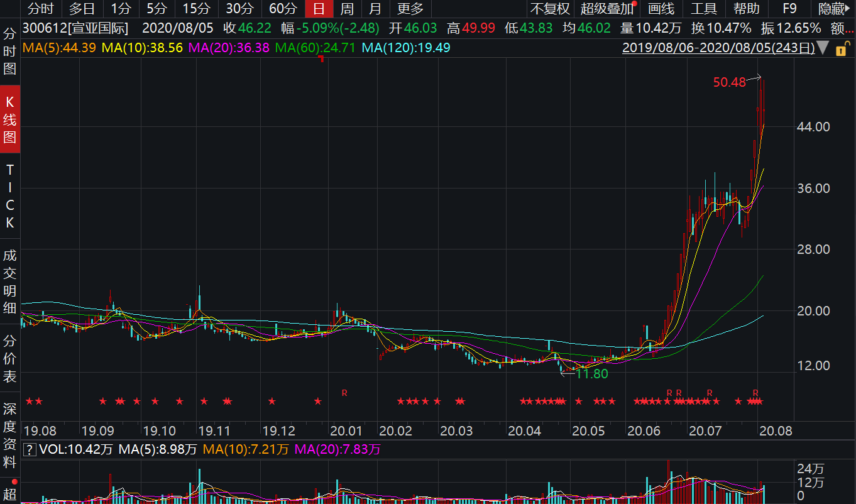
Task: Open the 更多 periods menu
Action: tap(410, 9)
